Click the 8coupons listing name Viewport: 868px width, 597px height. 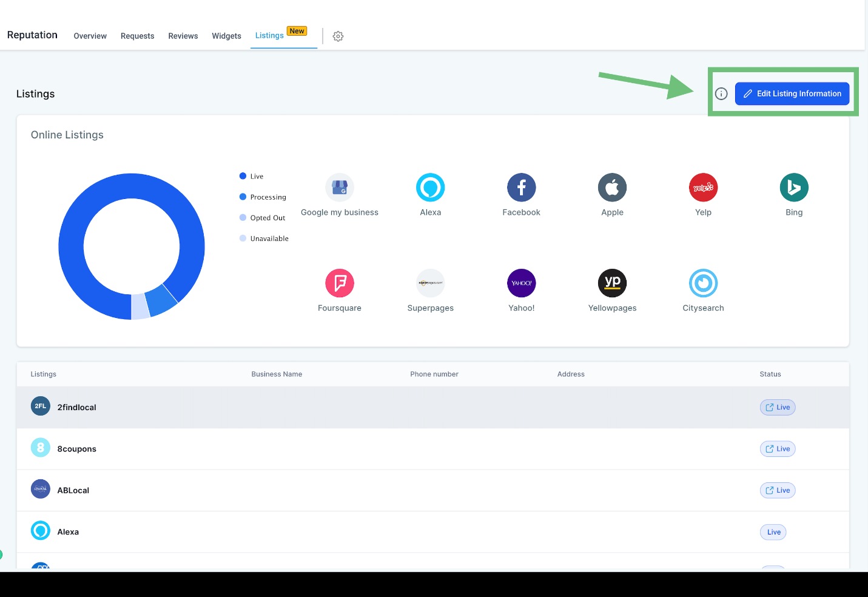tap(77, 449)
